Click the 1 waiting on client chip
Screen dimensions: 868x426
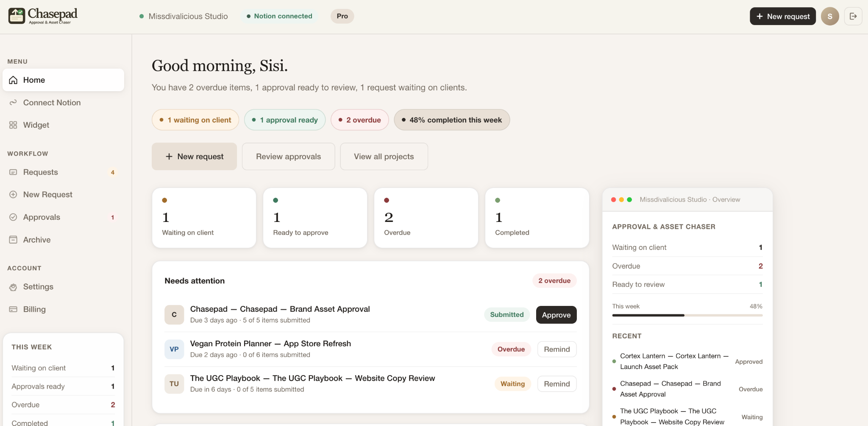click(x=195, y=120)
